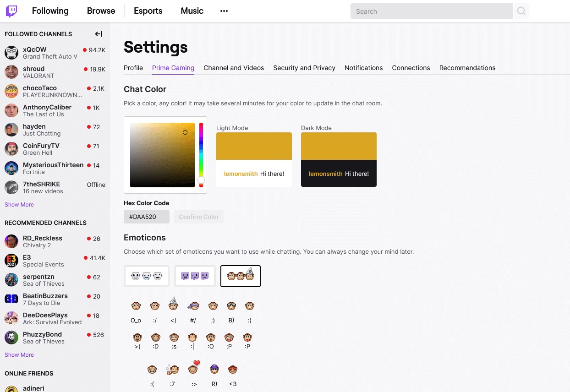The width and height of the screenshot is (570, 392).
Task: Click the Search input field
Action: (x=432, y=11)
